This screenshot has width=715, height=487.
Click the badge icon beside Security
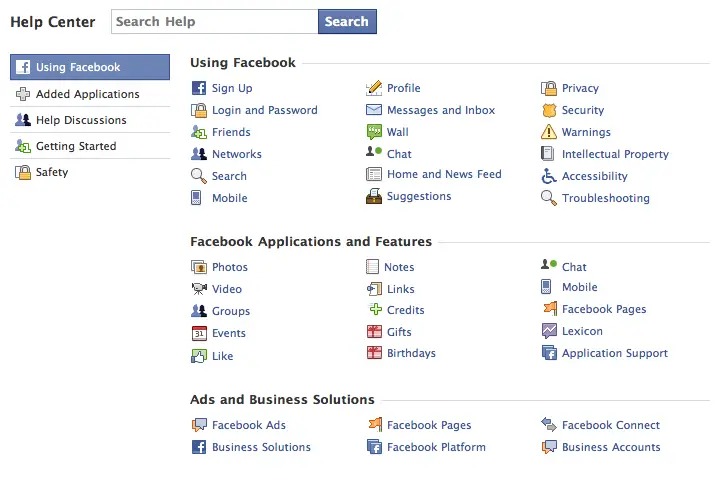(x=549, y=110)
